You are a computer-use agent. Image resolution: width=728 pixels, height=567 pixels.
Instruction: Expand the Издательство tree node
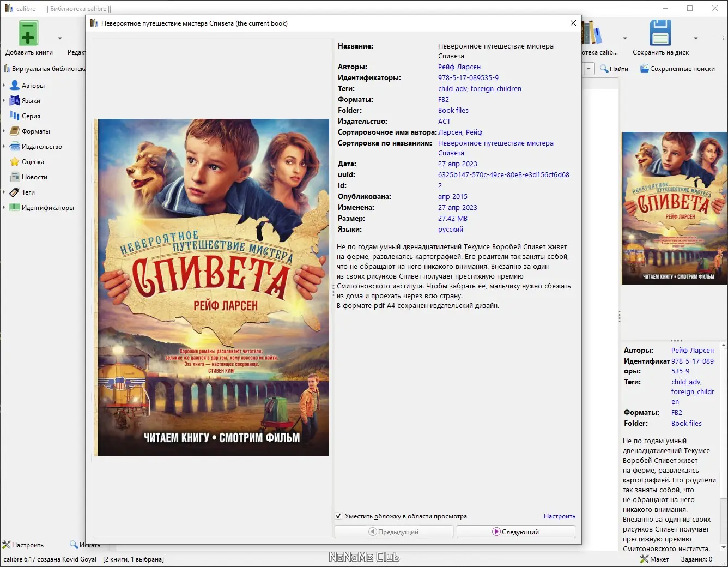[x=4, y=146]
